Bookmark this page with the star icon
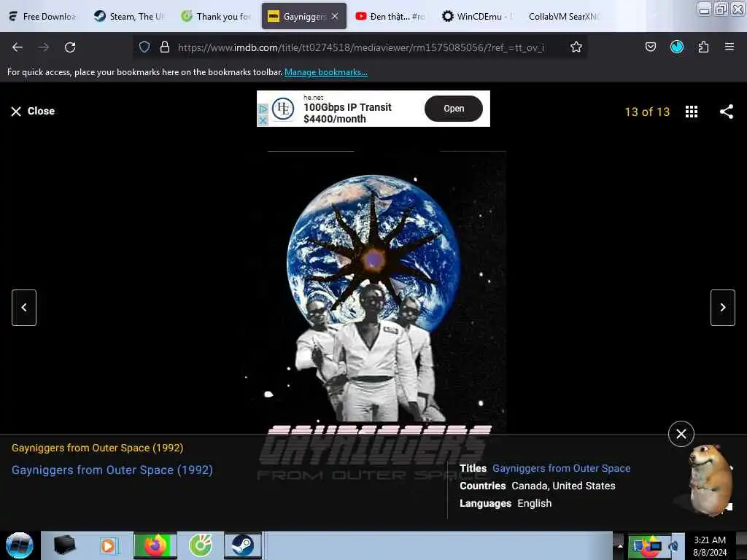 [x=576, y=47]
